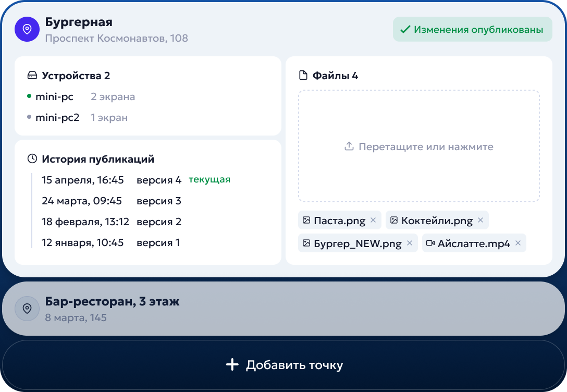567x392 pixels.
Task: Open version entry 24 марта, 09:45
Action: pyautogui.click(x=82, y=201)
